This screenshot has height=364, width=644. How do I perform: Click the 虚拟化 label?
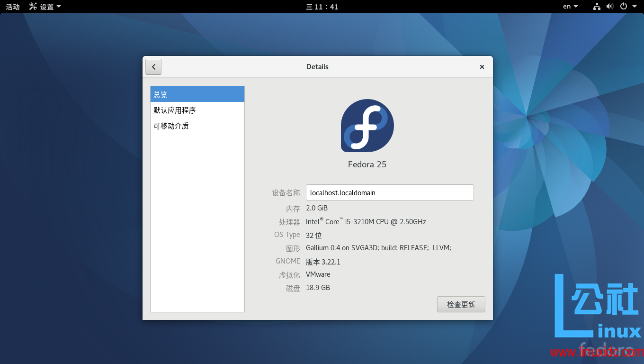[x=289, y=275]
